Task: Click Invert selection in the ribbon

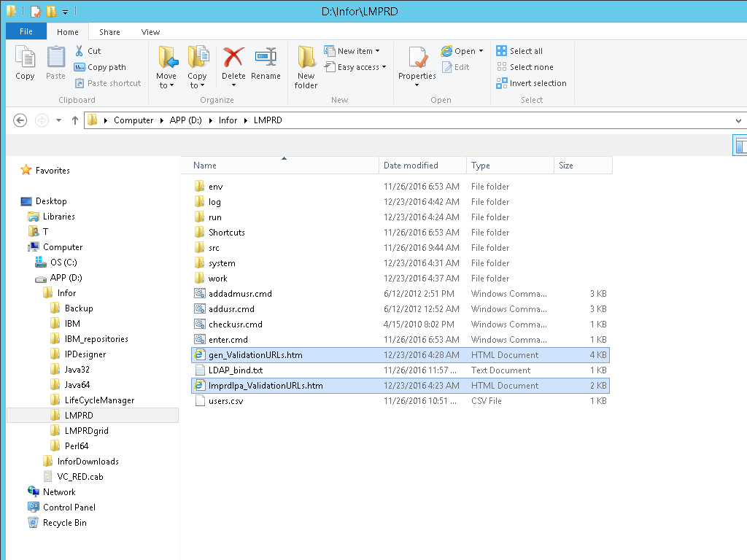Action: click(x=531, y=83)
